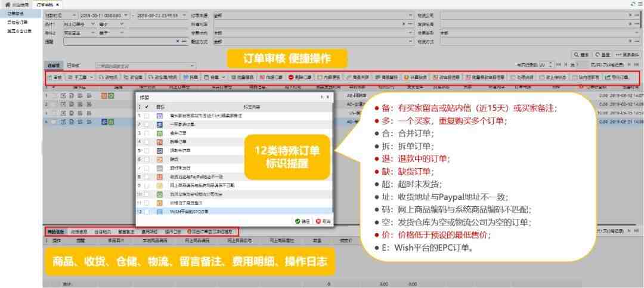Click the 批量修改申报信息 toolbar button

point(485,77)
